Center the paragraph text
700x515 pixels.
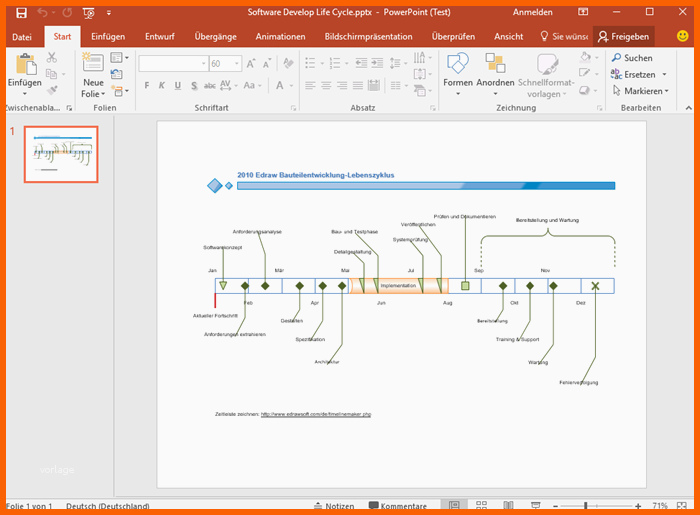tap(326, 85)
